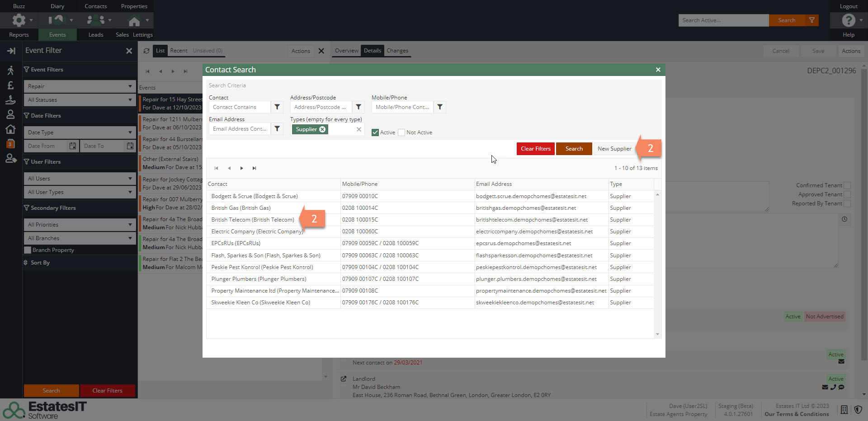
Task: Jump to last page of contact results
Action: pyautogui.click(x=255, y=168)
